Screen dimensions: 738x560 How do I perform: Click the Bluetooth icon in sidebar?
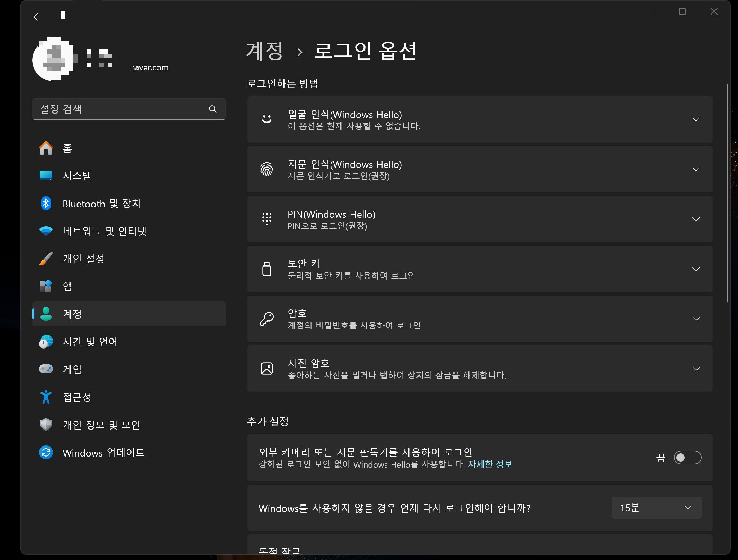[x=46, y=204]
